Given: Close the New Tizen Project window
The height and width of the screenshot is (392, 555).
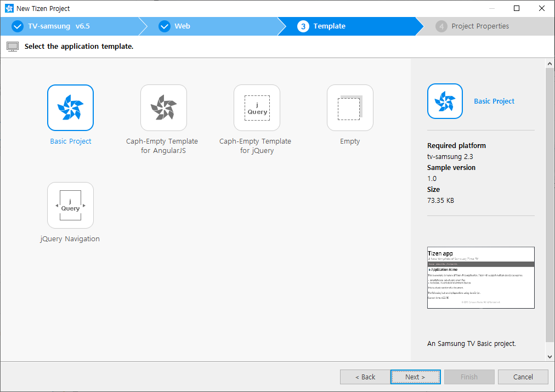Looking at the screenshot, I should (x=541, y=8).
